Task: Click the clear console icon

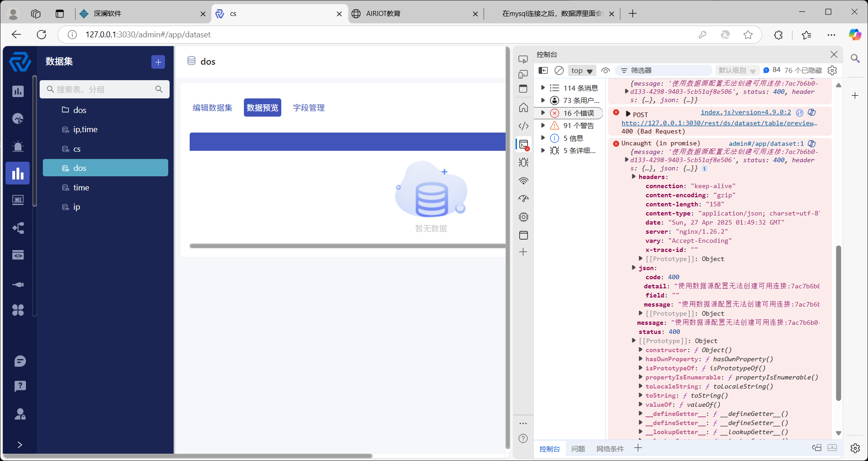Action: pos(559,70)
